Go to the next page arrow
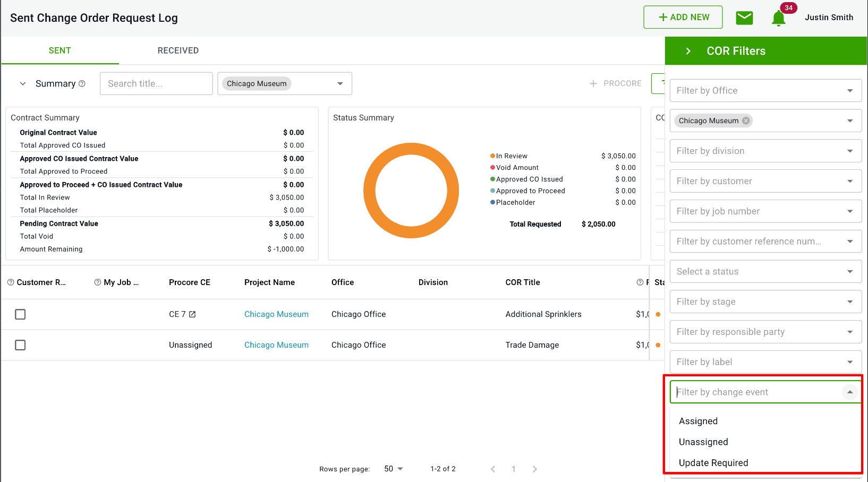This screenshot has height=482, width=868. click(534, 469)
